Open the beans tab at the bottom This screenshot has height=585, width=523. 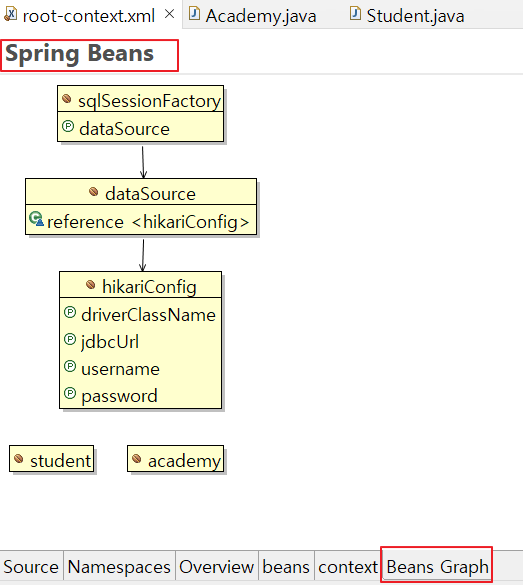click(x=286, y=567)
